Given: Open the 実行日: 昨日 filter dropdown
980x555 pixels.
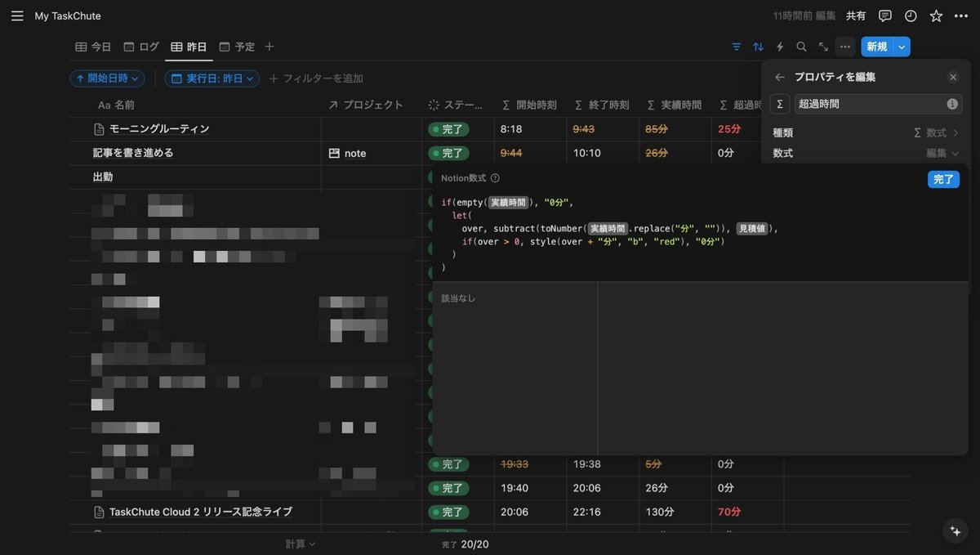Looking at the screenshot, I should point(212,78).
